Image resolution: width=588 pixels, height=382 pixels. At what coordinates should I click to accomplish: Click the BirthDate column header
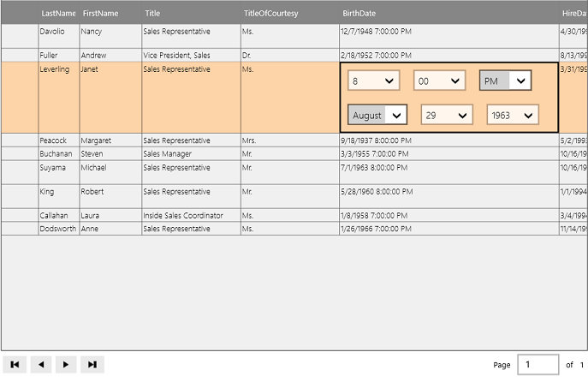(359, 14)
